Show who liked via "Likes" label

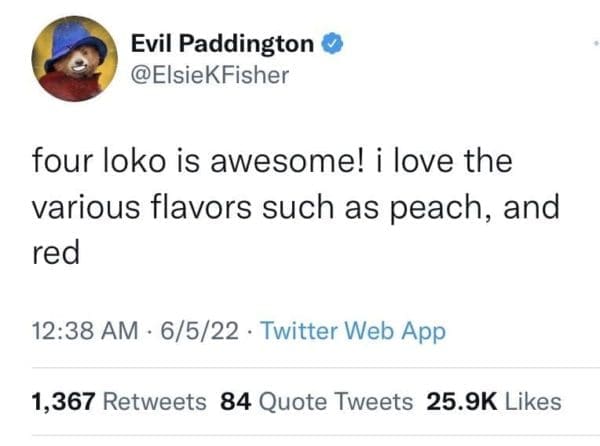click(533, 402)
